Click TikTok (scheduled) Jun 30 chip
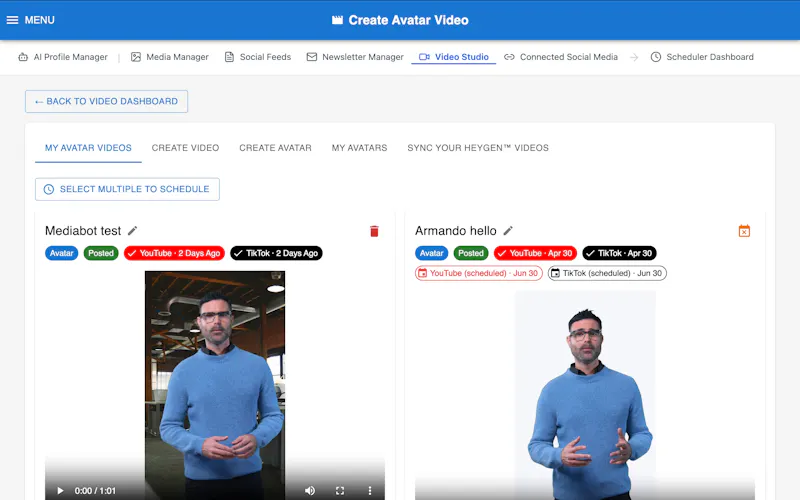This screenshot has height=500, width=800. coord(607,273)
